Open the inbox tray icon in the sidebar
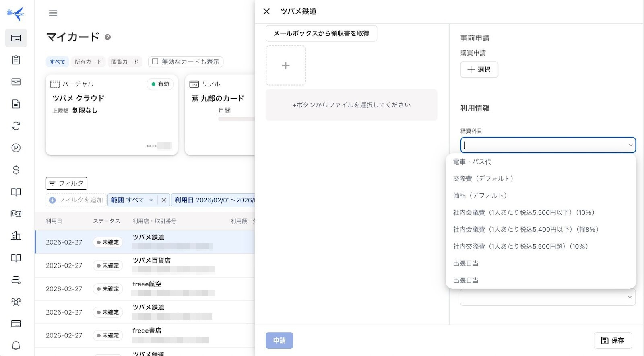Viewport: 644px width, 356px height. coord(16,82)
